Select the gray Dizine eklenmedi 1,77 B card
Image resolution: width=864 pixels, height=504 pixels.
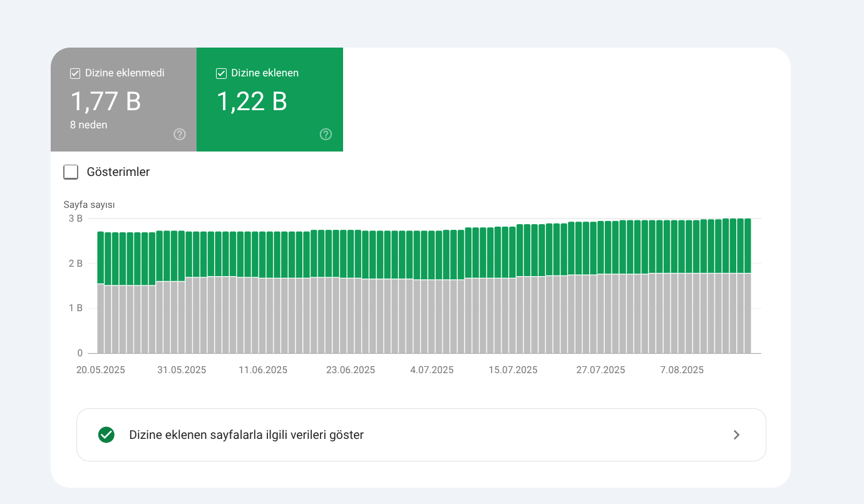123,100
